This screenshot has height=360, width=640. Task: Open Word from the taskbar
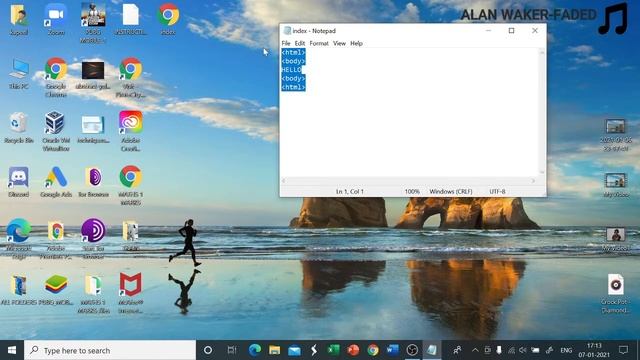392,350
